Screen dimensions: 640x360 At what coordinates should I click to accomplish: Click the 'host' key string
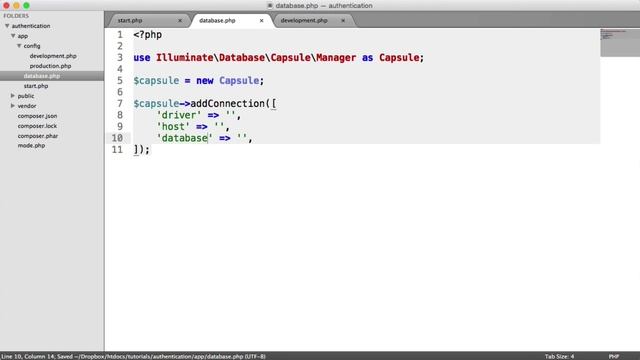tap(173, 127)
